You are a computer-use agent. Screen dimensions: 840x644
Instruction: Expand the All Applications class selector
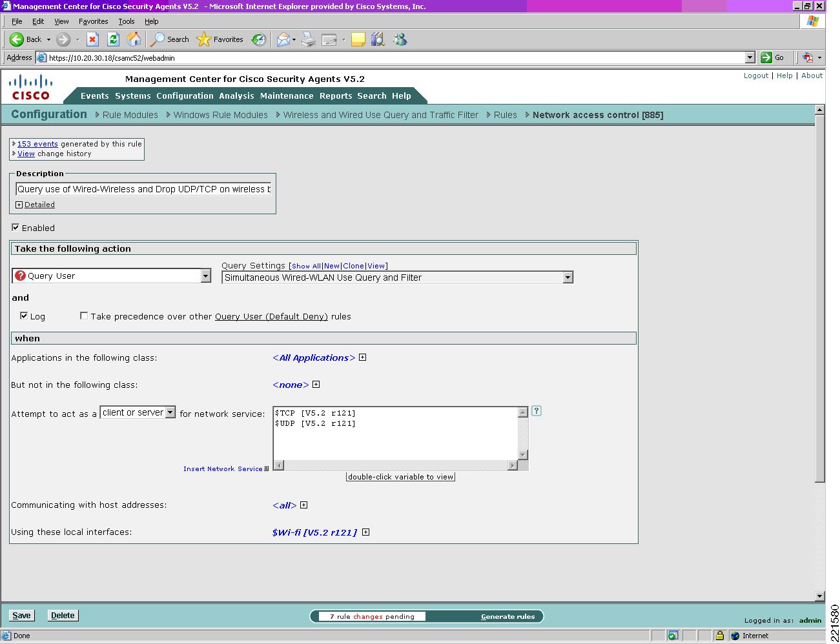(x=363, y=357)
